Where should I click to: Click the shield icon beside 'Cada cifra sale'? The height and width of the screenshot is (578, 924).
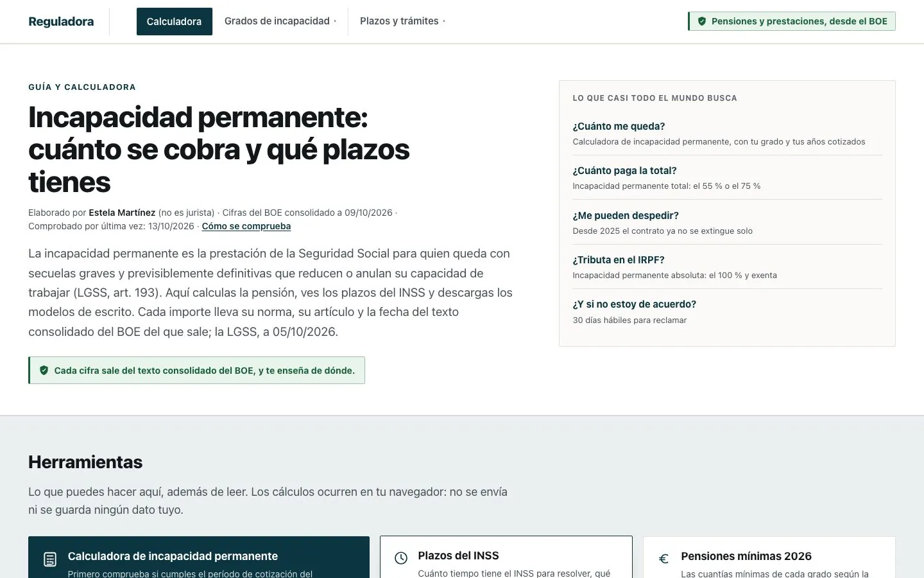pos(44,371)
